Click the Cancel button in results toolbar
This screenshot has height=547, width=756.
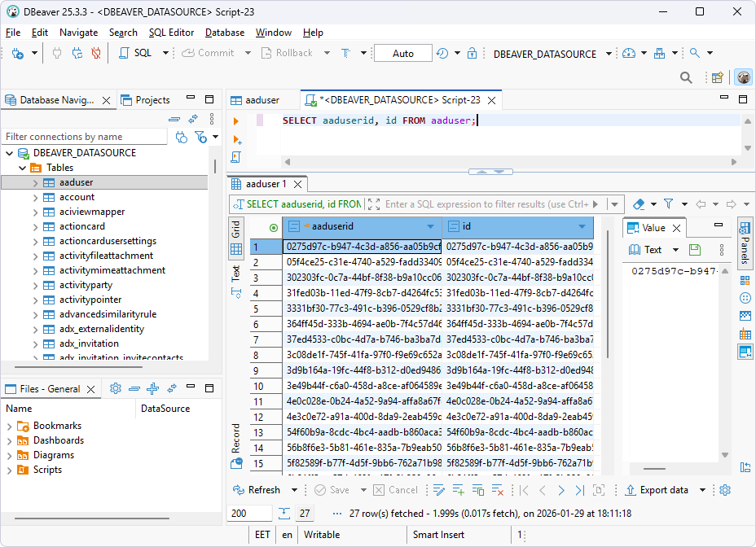coord(395,490)
